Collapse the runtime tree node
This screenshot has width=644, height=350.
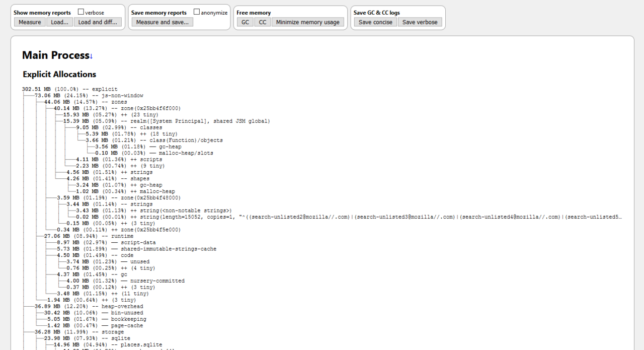pyautogui.click(x=118, y=236)
